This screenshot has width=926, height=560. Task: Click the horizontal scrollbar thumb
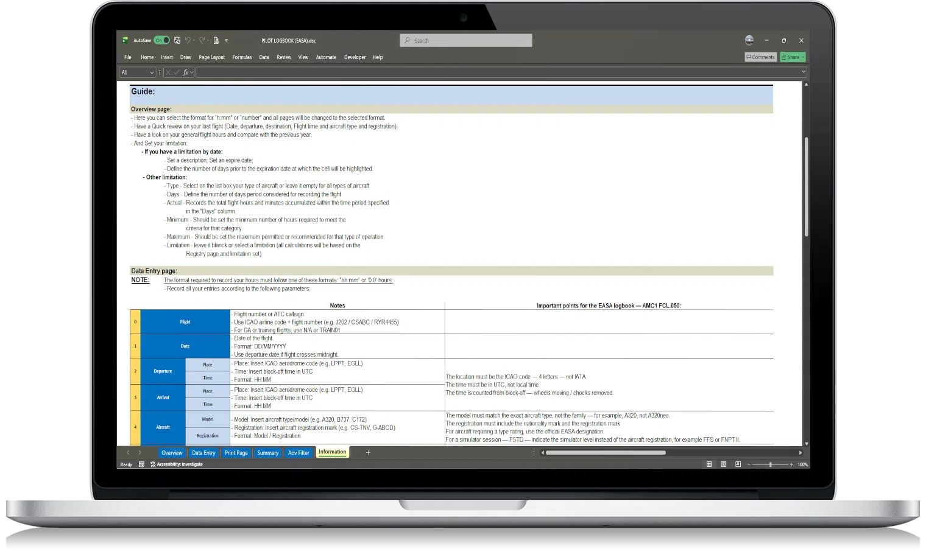[606, 453]
